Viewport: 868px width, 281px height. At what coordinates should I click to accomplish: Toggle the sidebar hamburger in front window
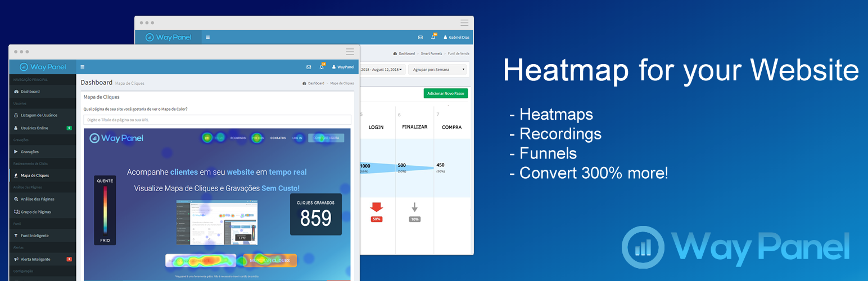pyautogui.click(x=83, y=67)
